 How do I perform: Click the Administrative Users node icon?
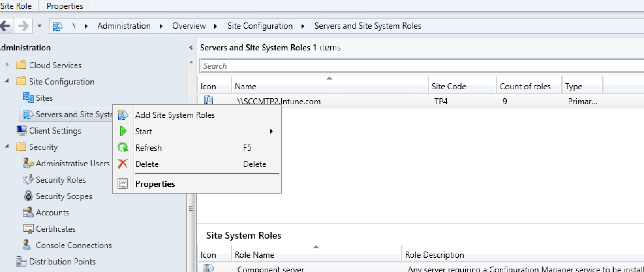28,163
